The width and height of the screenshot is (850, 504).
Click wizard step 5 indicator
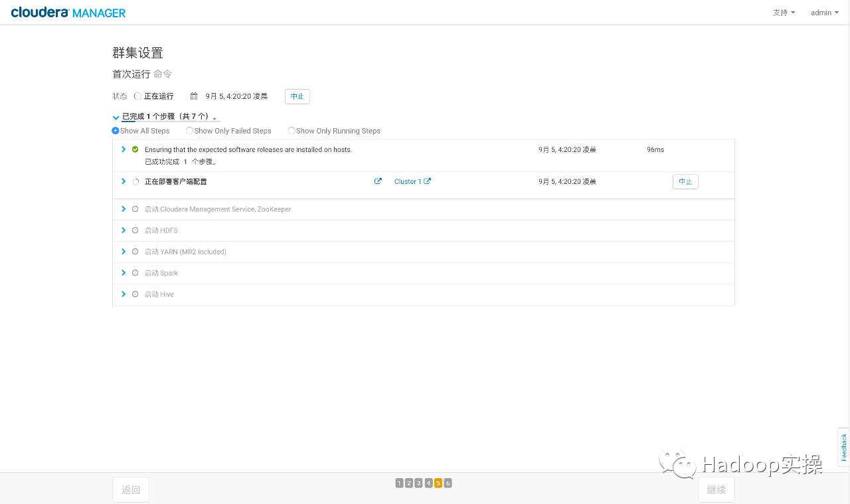(438, 483)
